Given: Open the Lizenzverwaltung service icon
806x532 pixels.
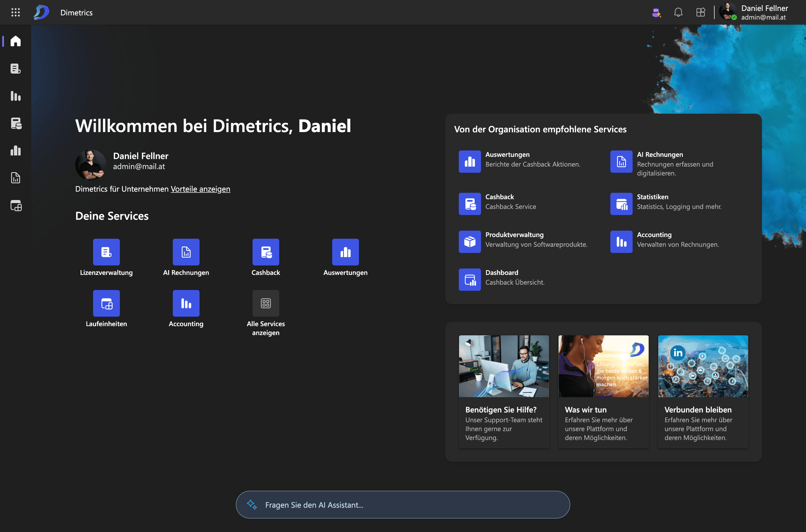Looking at the screenshot, I should point(106,252).
